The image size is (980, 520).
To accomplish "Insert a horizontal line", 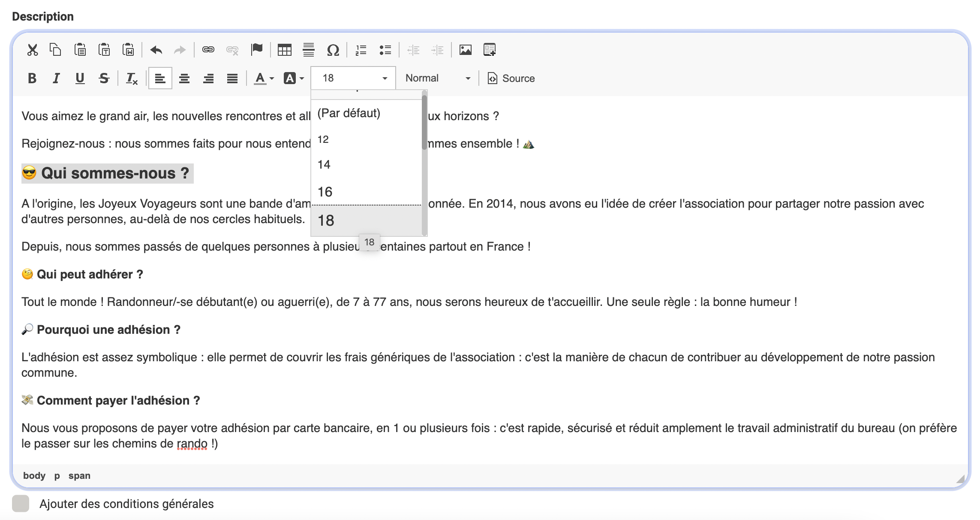I will click(x=309, y=50).
